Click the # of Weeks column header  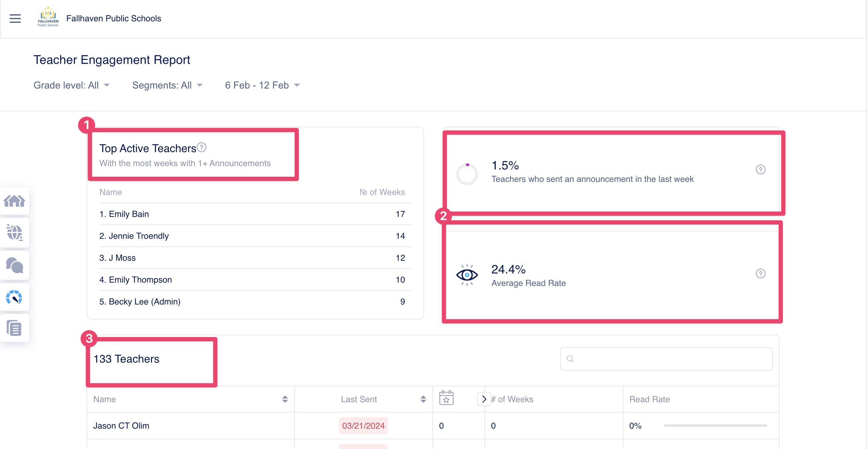click(x=512, y=399)
